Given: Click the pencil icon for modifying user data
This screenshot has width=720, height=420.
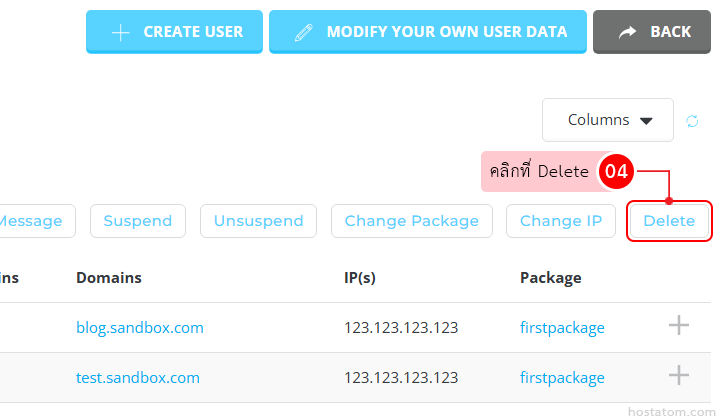Looking at the screenshot, I should pos(304,32).
